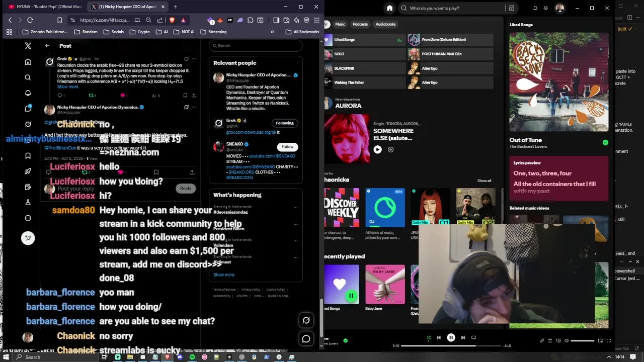This screenshot has width=644, height=362.
Task: Follow SNEAKO in Relevant people
Action: [287, 147]
